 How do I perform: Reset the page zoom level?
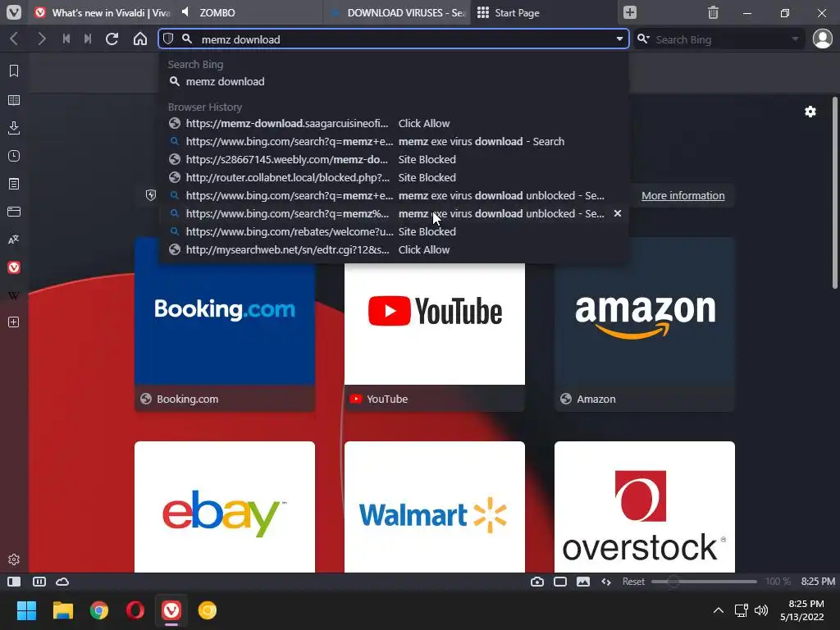(633, 582)
